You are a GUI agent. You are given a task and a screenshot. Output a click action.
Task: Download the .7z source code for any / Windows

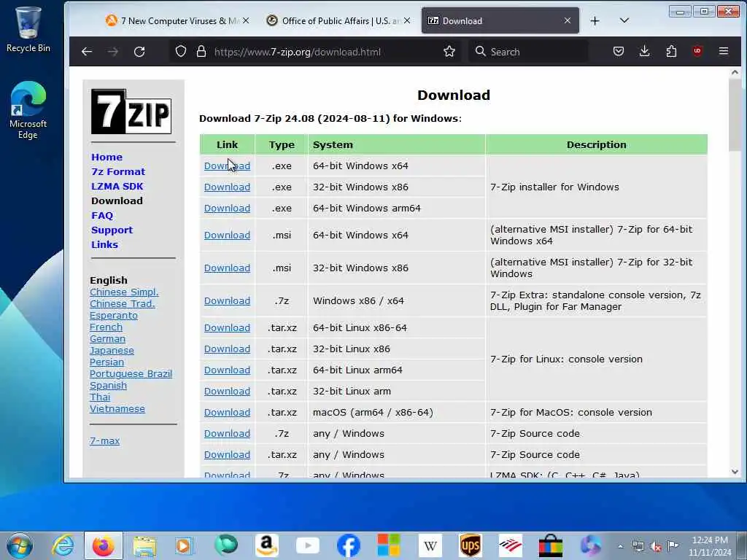click(227, 434)
